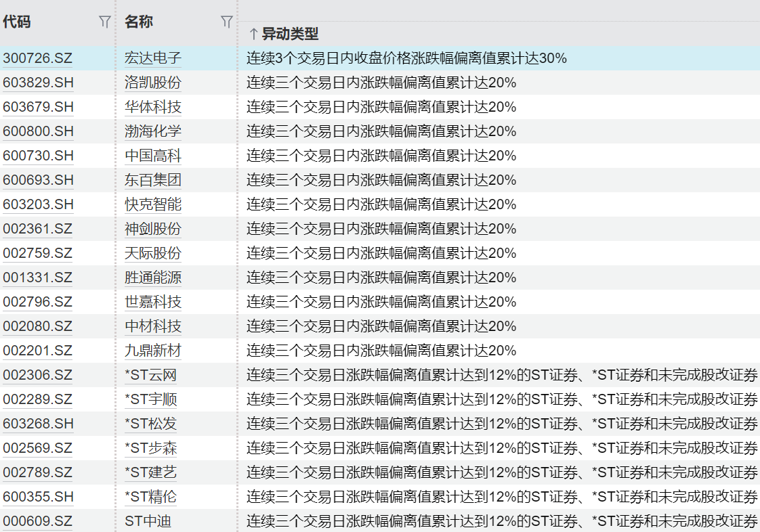760x532 pixels.
Task: Select 天际股份 row's 异动类型 cell
Action: click(x=381, y=254)
